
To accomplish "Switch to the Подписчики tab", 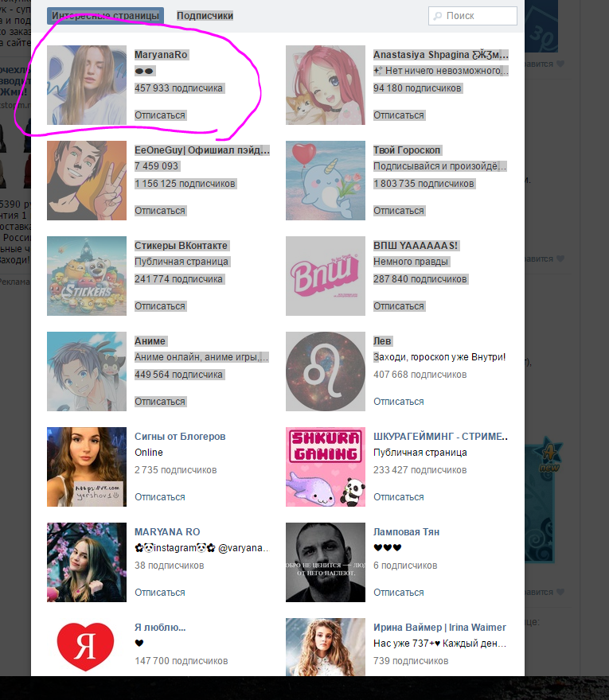I will [x=205, y=16].
